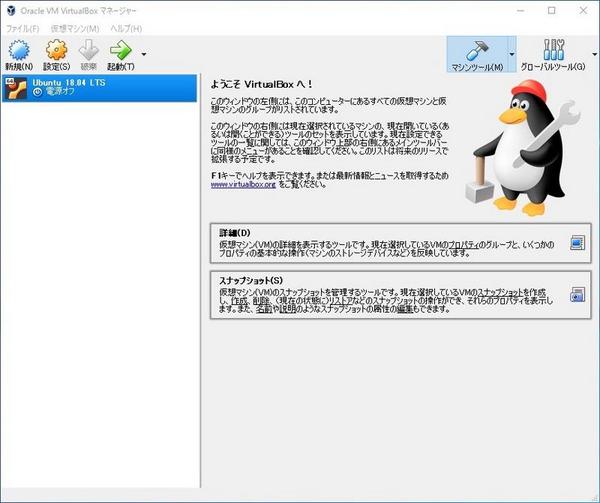Open the ヘルプ(H) menu
The image size is (600, 503).
[x=126, y=29]
